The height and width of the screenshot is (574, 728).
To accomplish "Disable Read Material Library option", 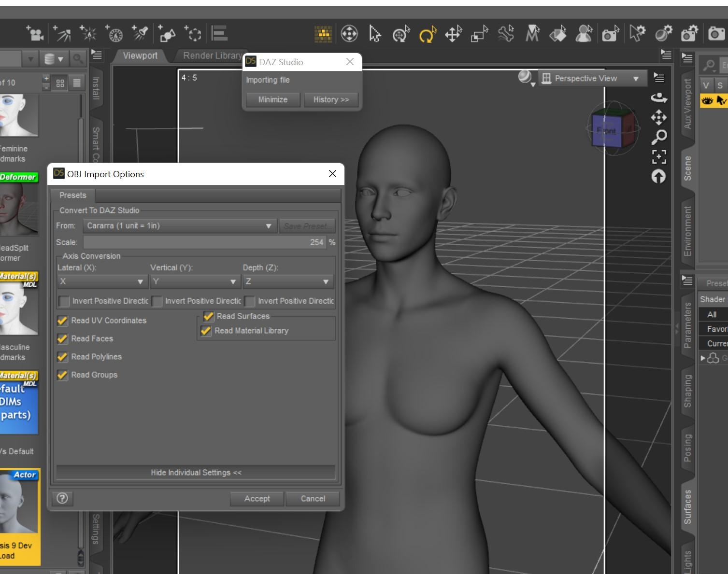I will [x=206, y=331].
